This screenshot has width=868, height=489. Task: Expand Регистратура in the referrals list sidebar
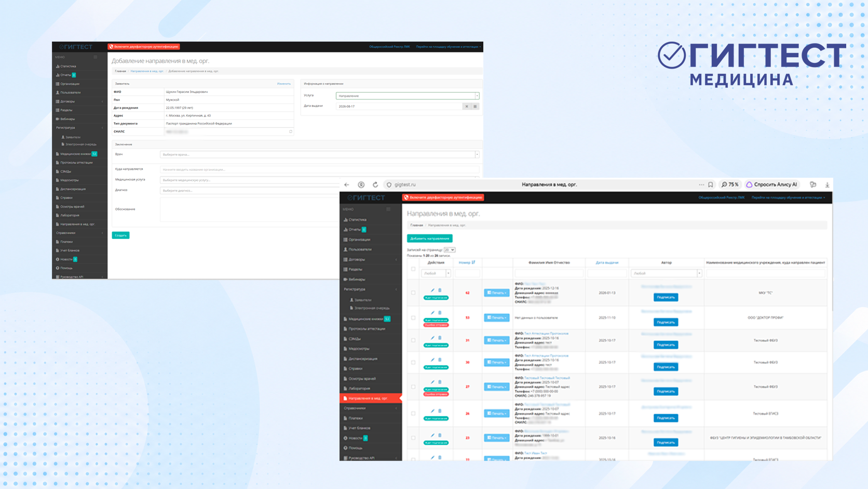[371, 289]
